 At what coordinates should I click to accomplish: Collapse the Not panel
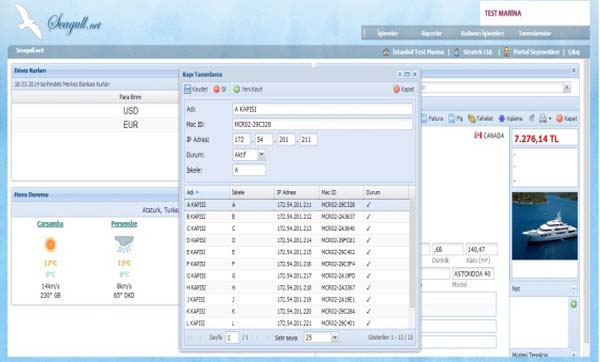[573, 288]
